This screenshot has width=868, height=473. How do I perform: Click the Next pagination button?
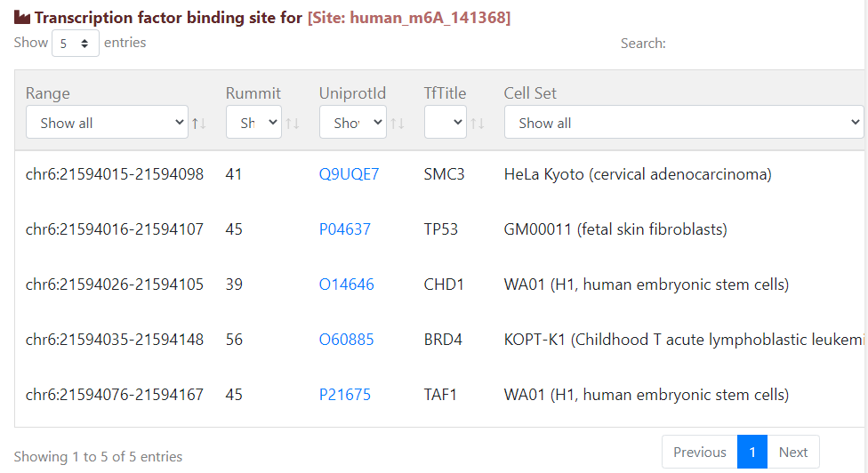[x=792, y=452]
